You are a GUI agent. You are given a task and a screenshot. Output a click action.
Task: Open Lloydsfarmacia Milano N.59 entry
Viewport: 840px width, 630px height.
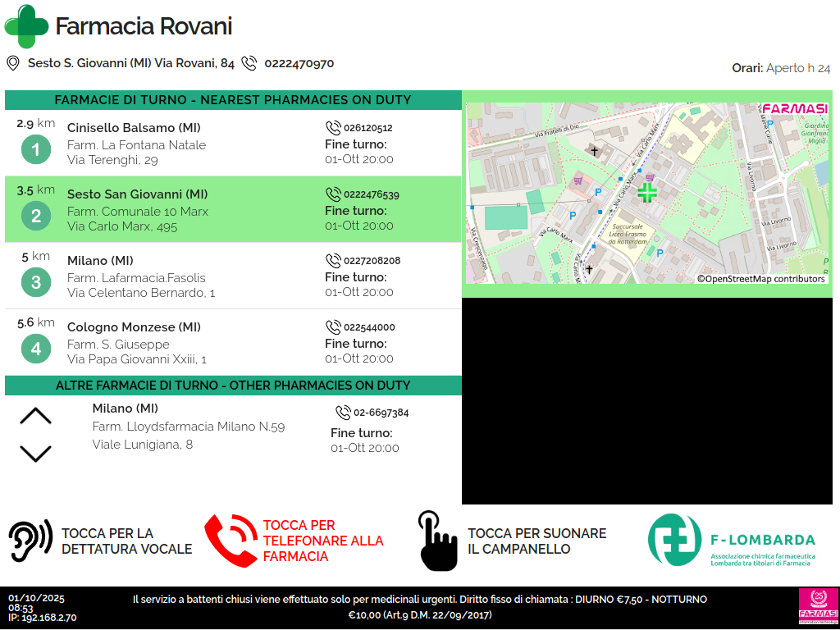(188, 427)
